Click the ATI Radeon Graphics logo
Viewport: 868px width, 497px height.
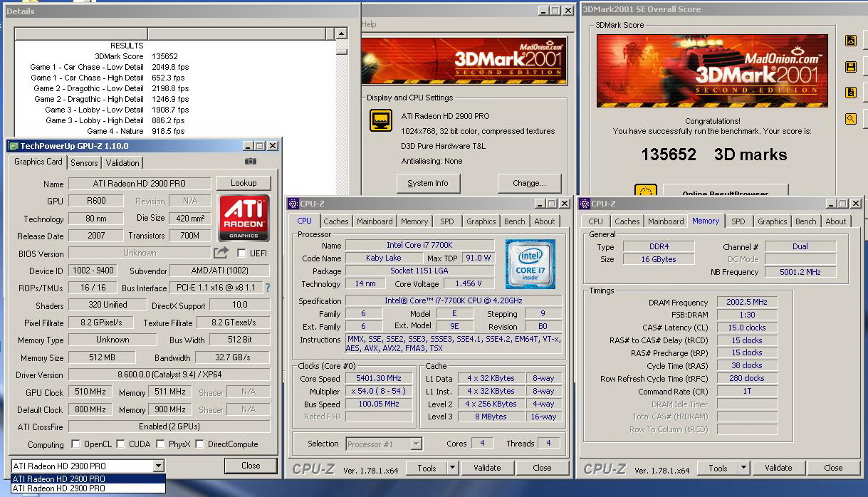(244, 218)
